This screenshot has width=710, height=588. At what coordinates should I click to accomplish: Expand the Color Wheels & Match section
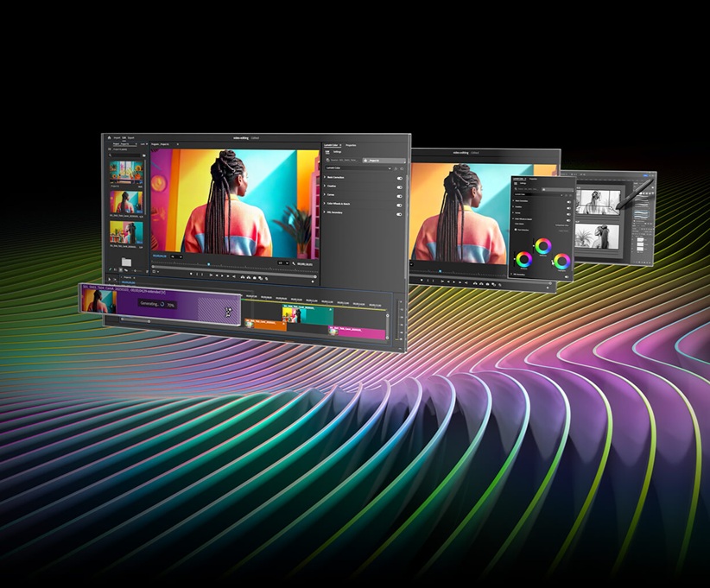tap(324, 203)
